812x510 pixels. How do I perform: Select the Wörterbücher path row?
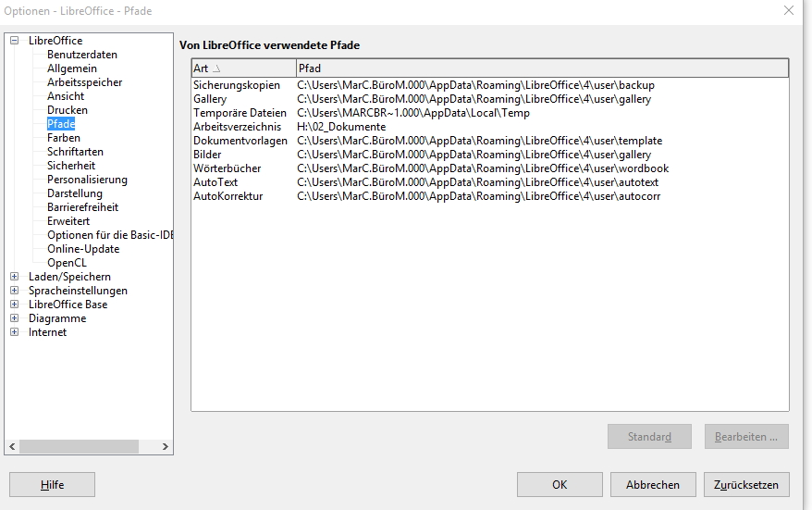coord(489,168)
